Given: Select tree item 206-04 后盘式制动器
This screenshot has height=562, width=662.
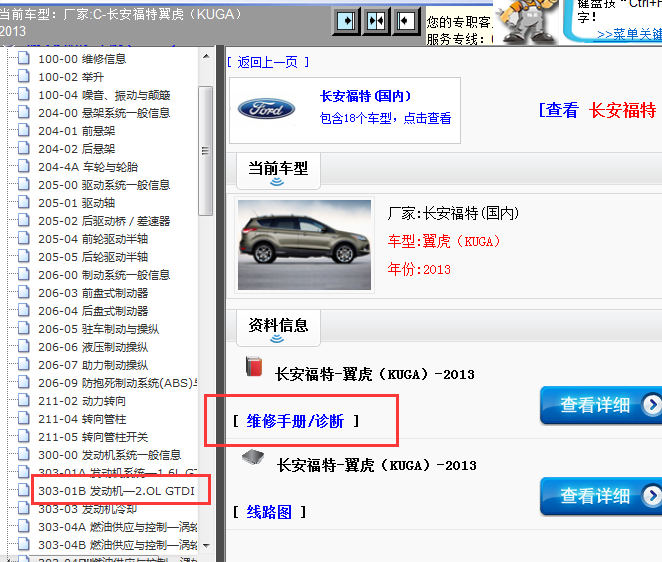Looking at the screenshot, I should click(x=93, y=311).
